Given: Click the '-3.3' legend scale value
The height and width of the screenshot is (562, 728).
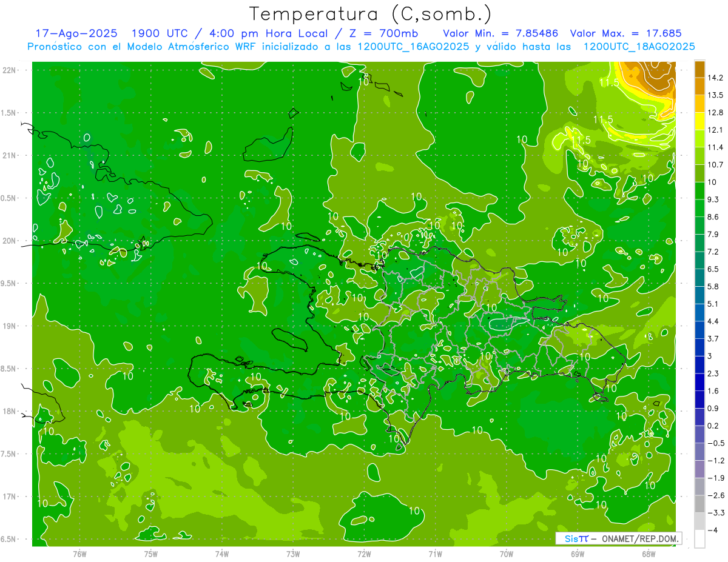Looking at the screenshot, I should (715, 512).
